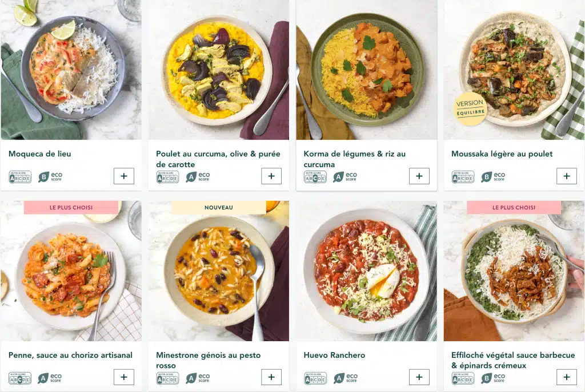Click the Eco-score icon on Moussaka légère au poulet

pyautogui.click(x=487, y=176)
